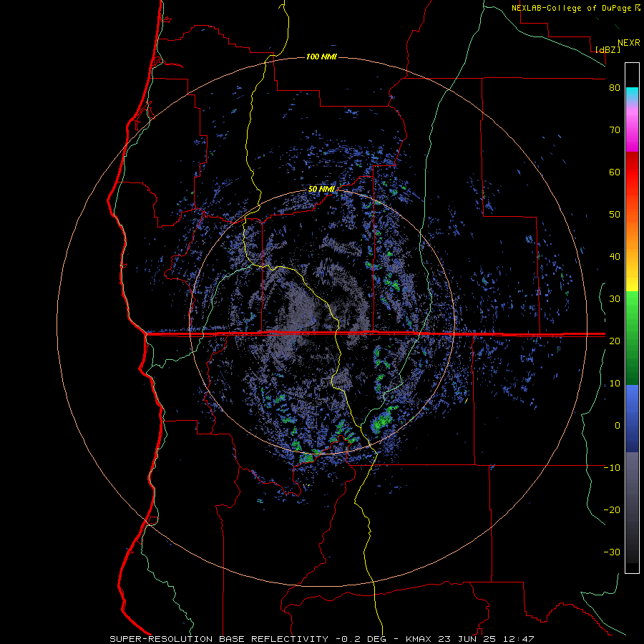Click the -30 value on the dBZ scale
The width and height of the screenshot is (644, 644).
coord(612,552)
